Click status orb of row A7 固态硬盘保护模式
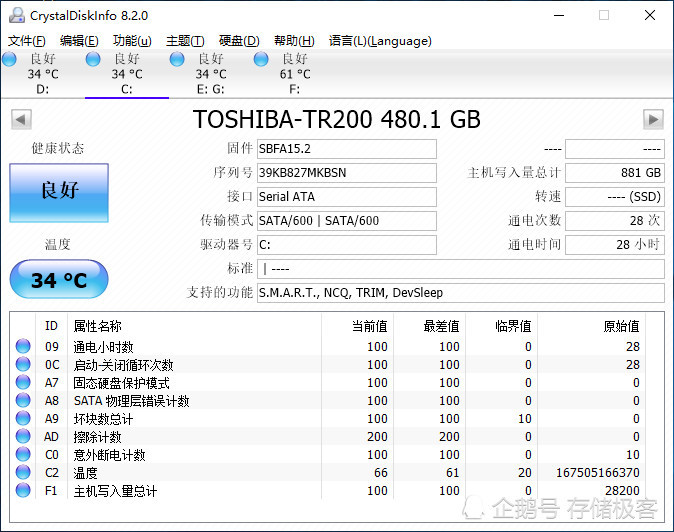The width and height of the screenshot is (674, 532). 23,382
